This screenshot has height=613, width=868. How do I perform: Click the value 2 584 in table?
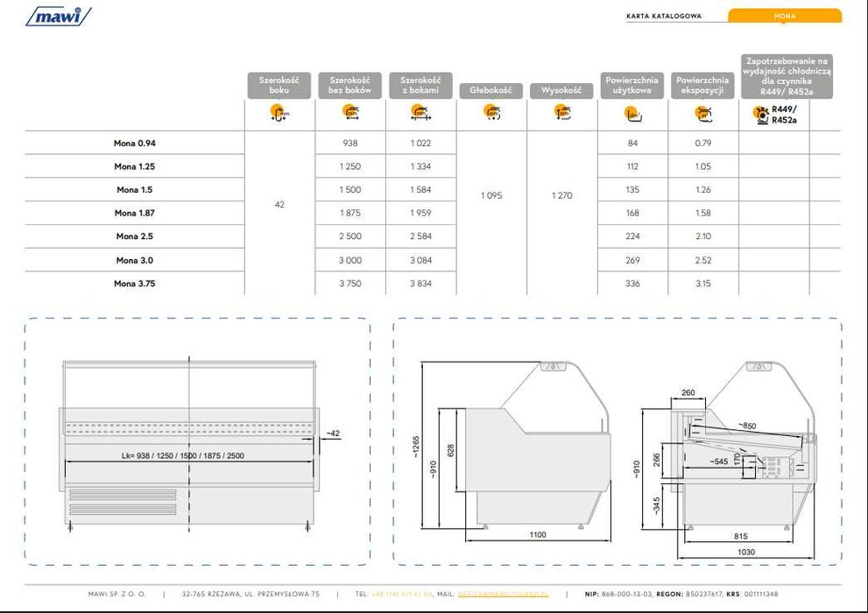pos(420,236)
